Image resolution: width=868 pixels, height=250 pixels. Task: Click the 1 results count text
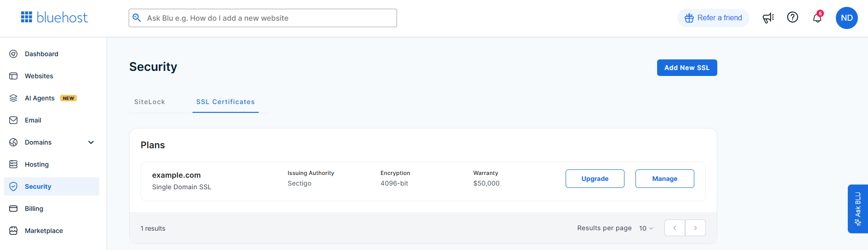(x=153, y=228)
